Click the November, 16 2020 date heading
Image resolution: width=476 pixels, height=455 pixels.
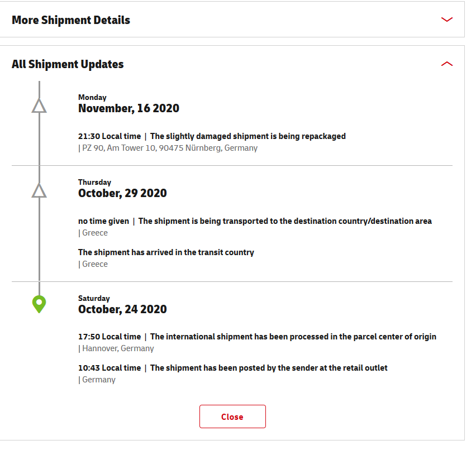(x=128, y=108)
